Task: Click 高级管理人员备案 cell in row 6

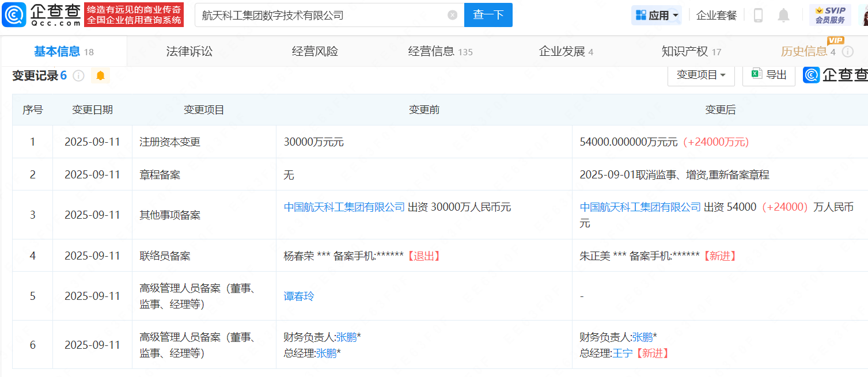Action: (x=204, y=345)
